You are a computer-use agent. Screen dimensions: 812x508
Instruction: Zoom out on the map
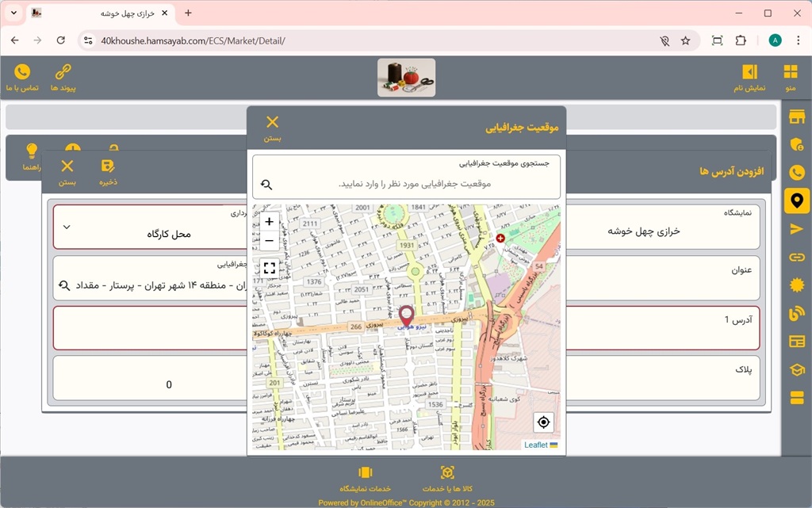coord(270,241)
